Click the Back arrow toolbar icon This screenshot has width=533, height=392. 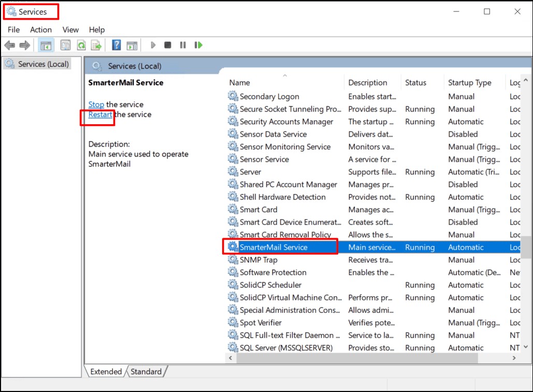tap(10, 45)
